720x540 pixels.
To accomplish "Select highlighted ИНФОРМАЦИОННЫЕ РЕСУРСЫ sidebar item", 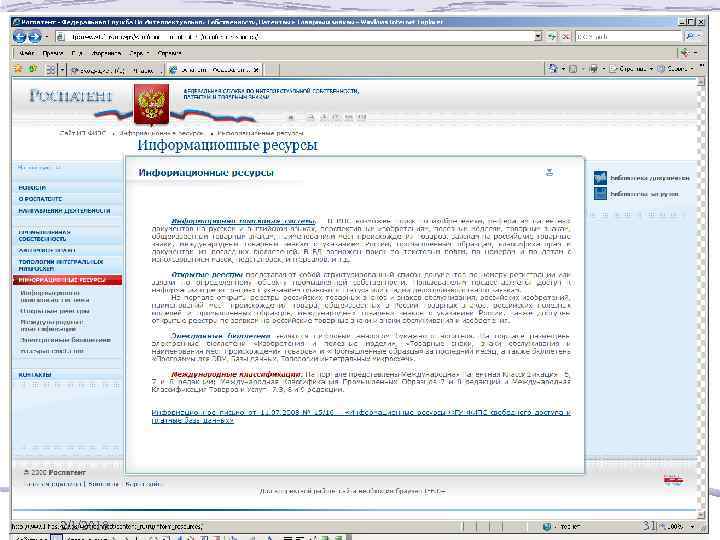I will click(x=68, y=280).
